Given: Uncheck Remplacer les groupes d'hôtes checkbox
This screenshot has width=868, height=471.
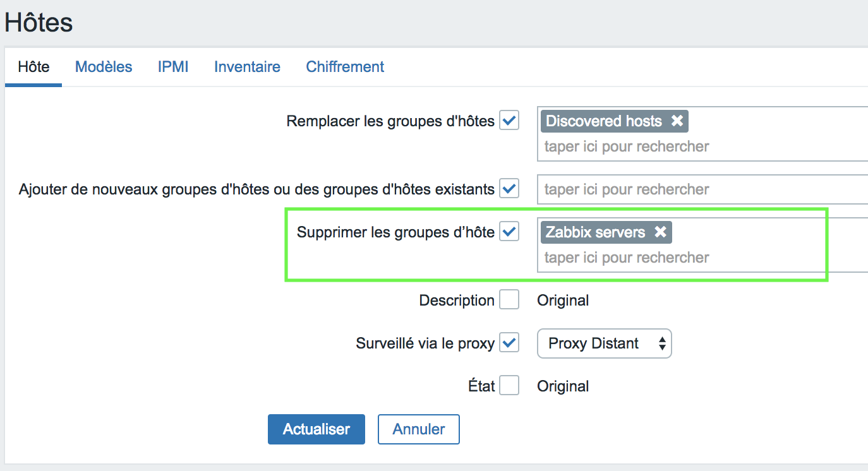Looking at the screenshot, I should (509, 121).
